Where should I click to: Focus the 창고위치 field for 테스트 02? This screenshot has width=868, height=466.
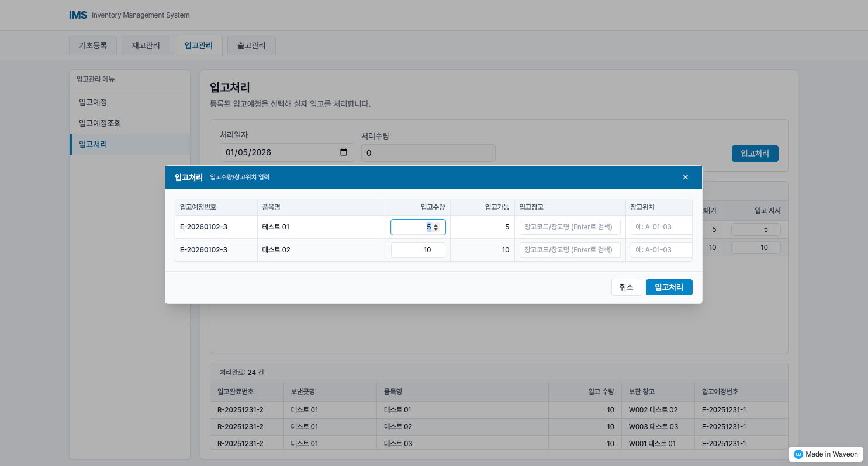[660, 250]
